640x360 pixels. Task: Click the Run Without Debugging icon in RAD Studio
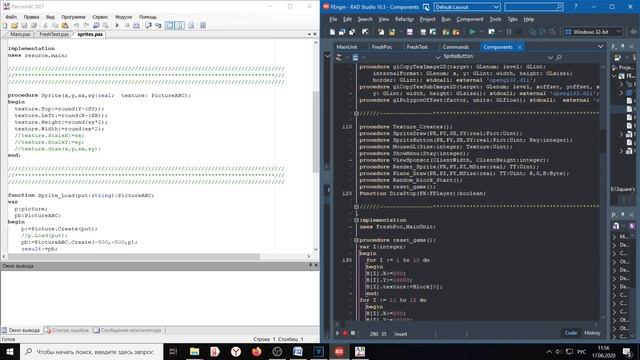pyautogui.click(x=491, y=32)
